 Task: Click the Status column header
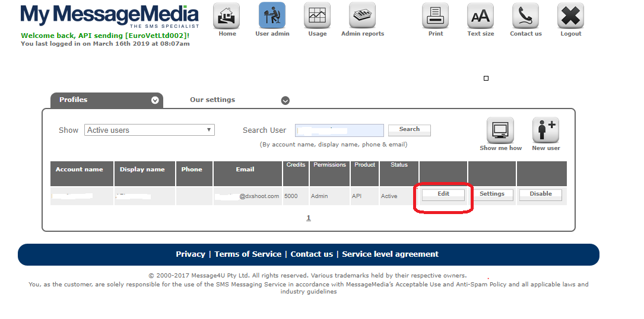[399, 173]
